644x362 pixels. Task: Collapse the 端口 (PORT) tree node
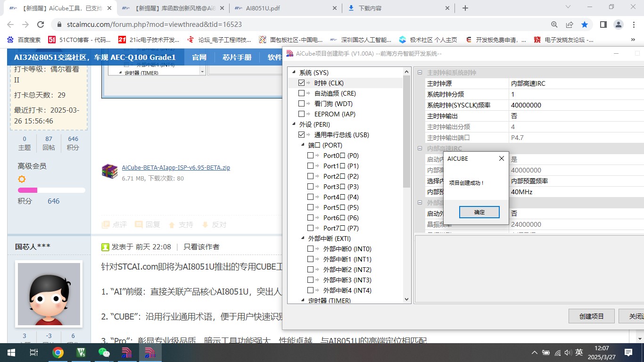[303, 145]
